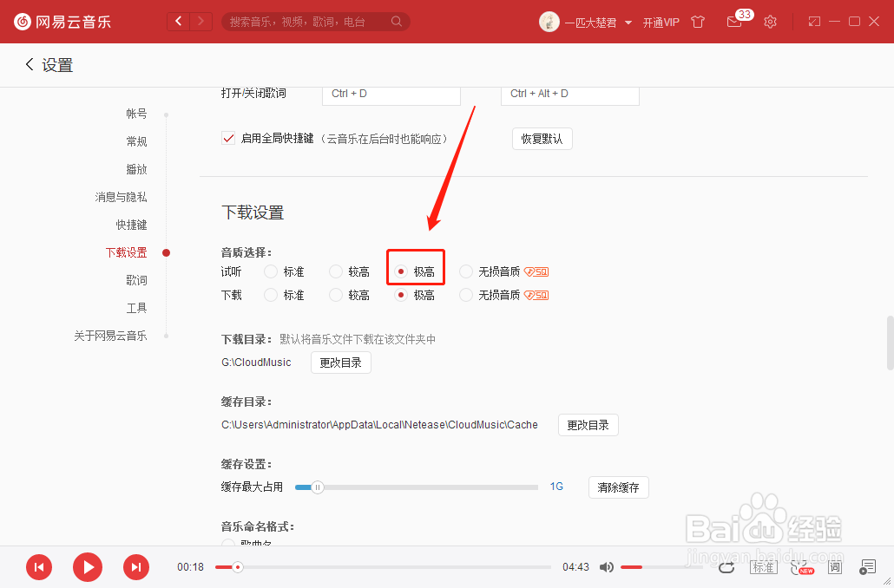This screenshot has width=894, height=588.
Task: Adjust the volume slider
Action: pos(661,567)
